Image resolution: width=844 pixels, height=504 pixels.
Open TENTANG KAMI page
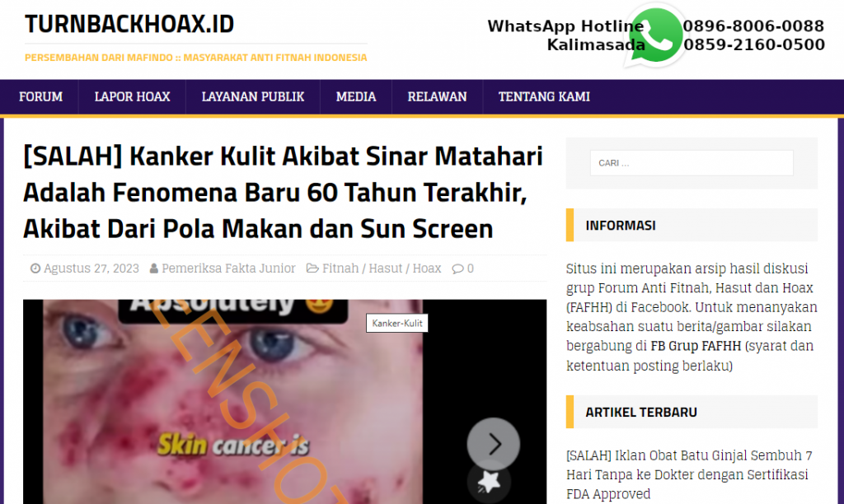[544, 97]
